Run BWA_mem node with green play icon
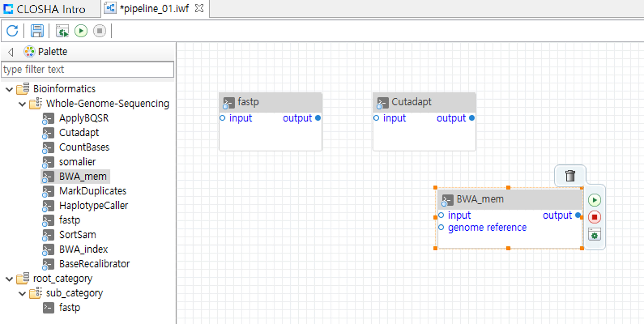This screenshot has width=644, height=324. [594, 200]
